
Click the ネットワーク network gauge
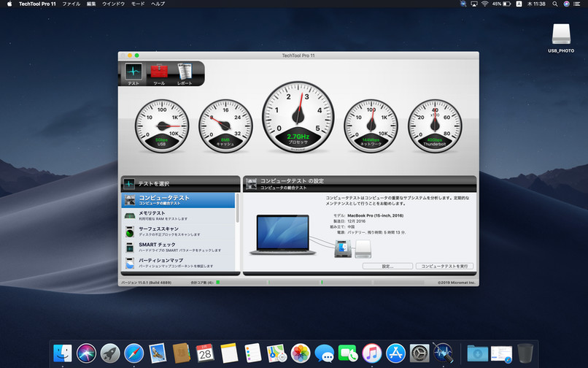pos(371,126)
